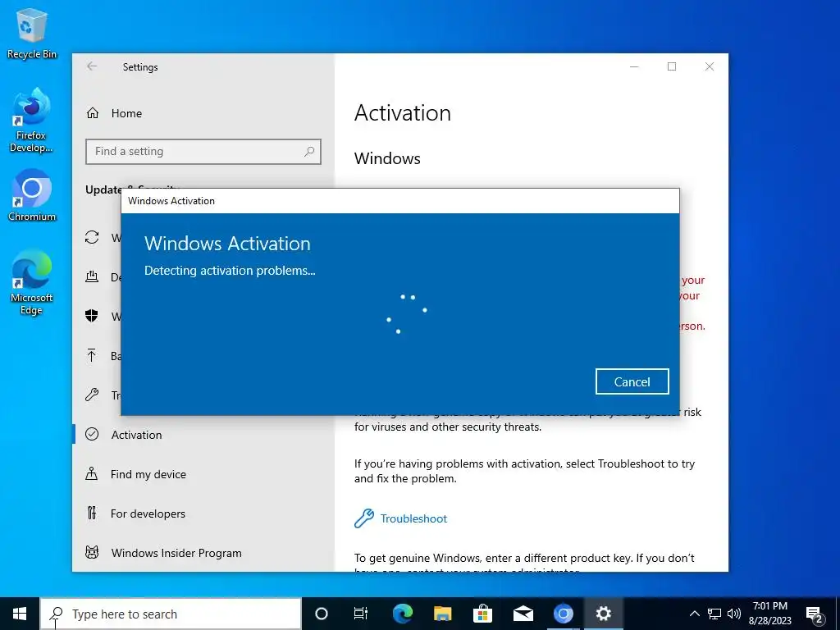Image resolution: width=840 pixels, height=630 pixels.
Task: Click the Backup upward arrow icon
Action: click(92, 355)
